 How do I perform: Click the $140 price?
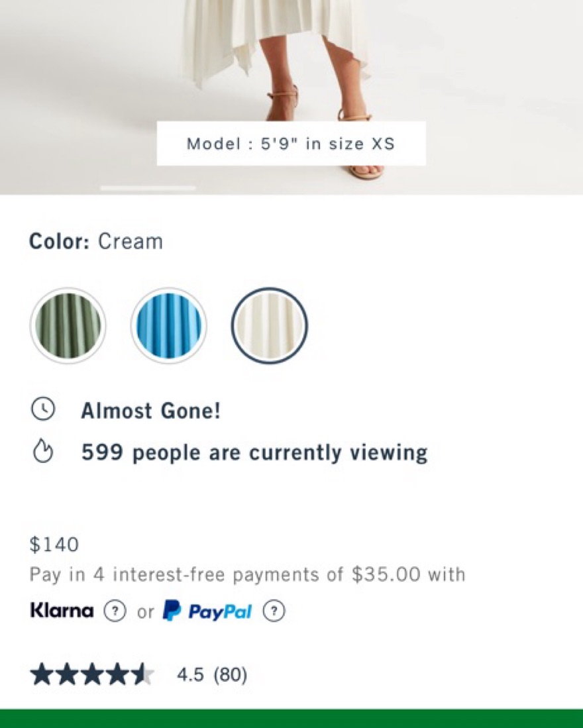click(54, 545)
